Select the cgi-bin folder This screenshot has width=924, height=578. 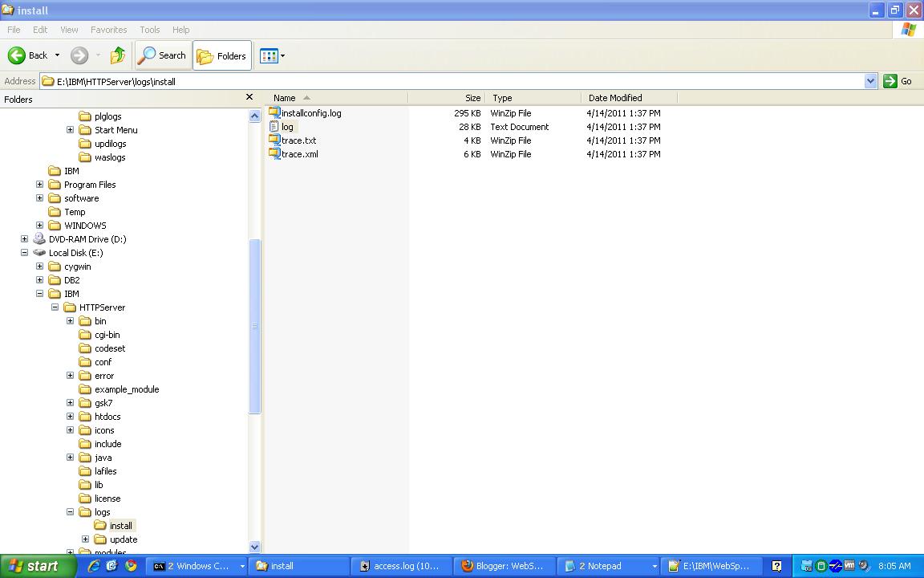(99, 335)
